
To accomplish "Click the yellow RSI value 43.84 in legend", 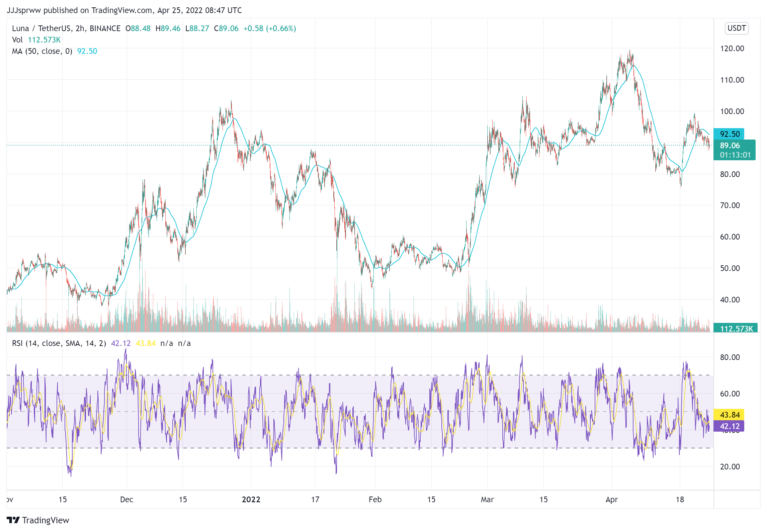I will [x=146, y=343].
